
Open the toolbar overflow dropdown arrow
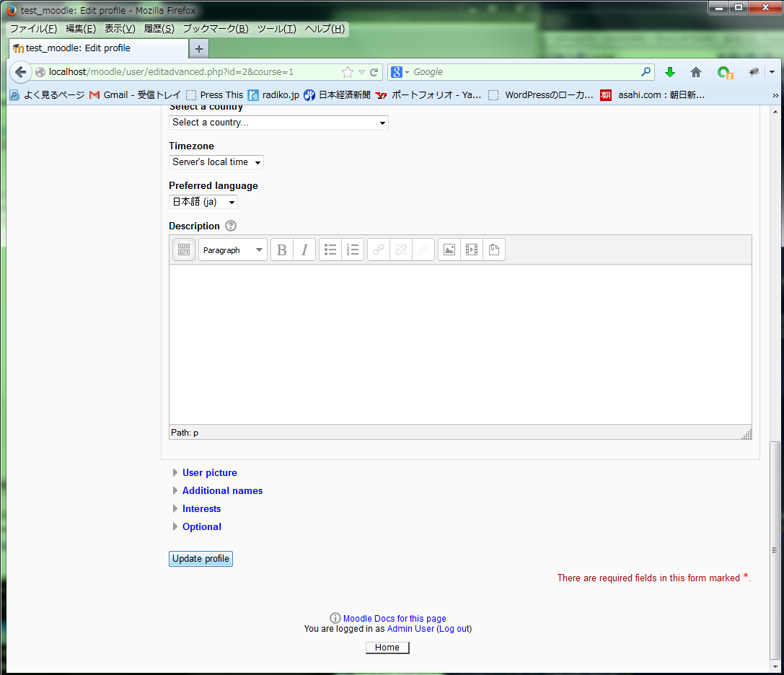[772, 73]
